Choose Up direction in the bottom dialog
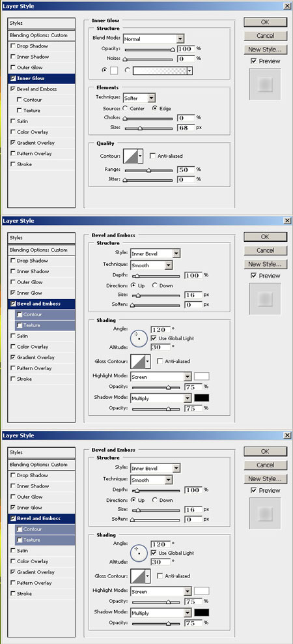This screenshot has height=644, width=293. 133,500
